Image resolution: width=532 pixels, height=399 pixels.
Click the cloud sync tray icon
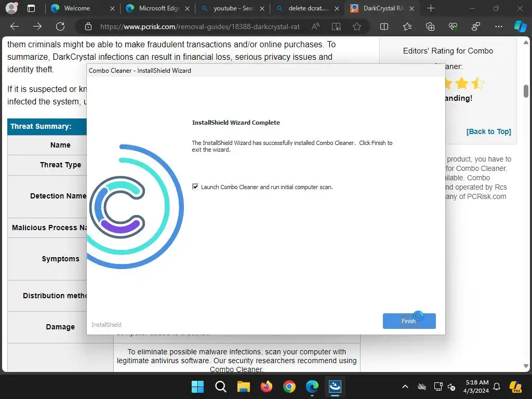pyautogui.click(x=422, y=387)
